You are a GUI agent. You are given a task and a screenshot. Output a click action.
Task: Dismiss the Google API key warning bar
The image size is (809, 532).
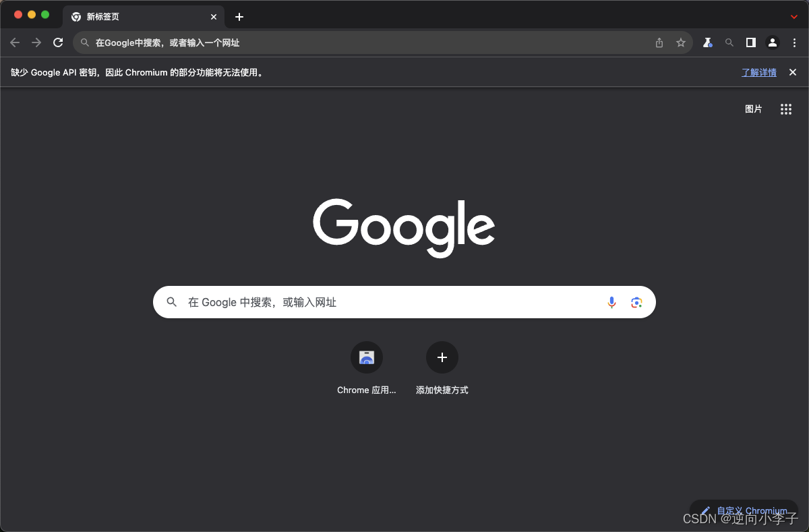[x=792, y=72]
